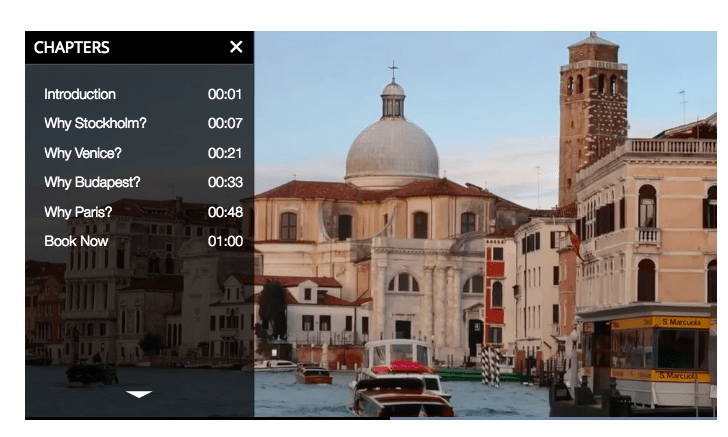Screen dimensions: 728x437
Task: Click the church dome in the video
Action: 392,145
